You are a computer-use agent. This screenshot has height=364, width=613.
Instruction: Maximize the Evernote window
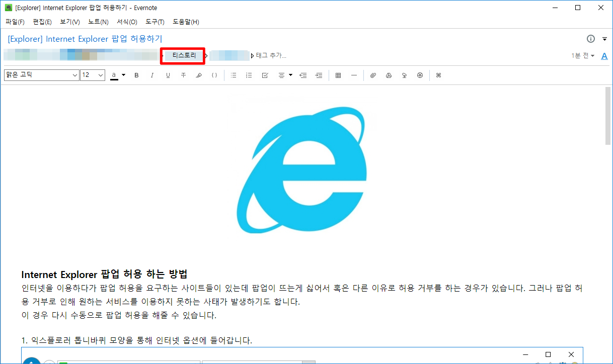click(578, 8)
